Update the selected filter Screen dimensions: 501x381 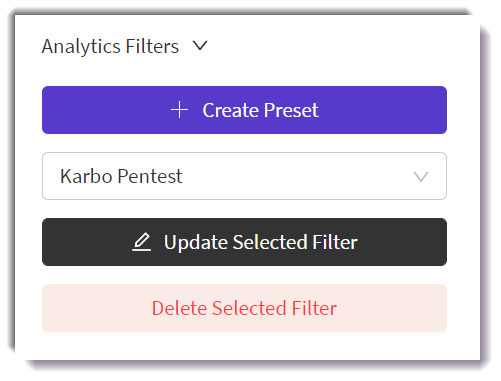pyautogui.click(x=244, y=242)
